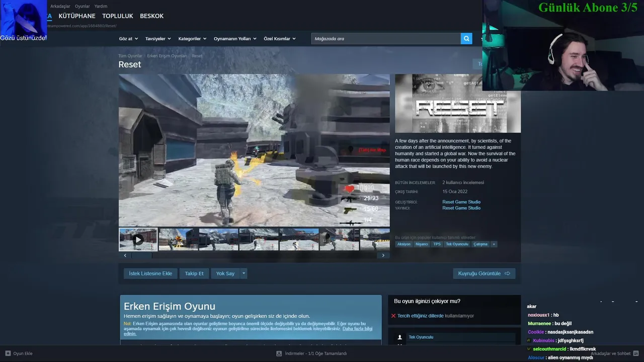Click the store page URL text
Screen dimensions: 644x362
82,26
